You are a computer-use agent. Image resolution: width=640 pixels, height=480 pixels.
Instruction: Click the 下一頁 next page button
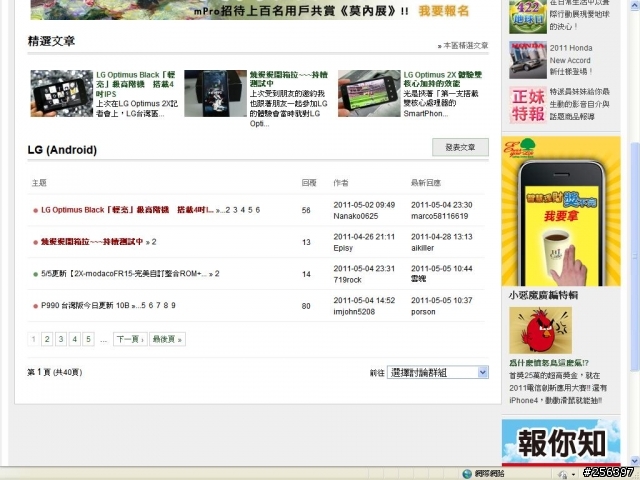pos(130,339)
